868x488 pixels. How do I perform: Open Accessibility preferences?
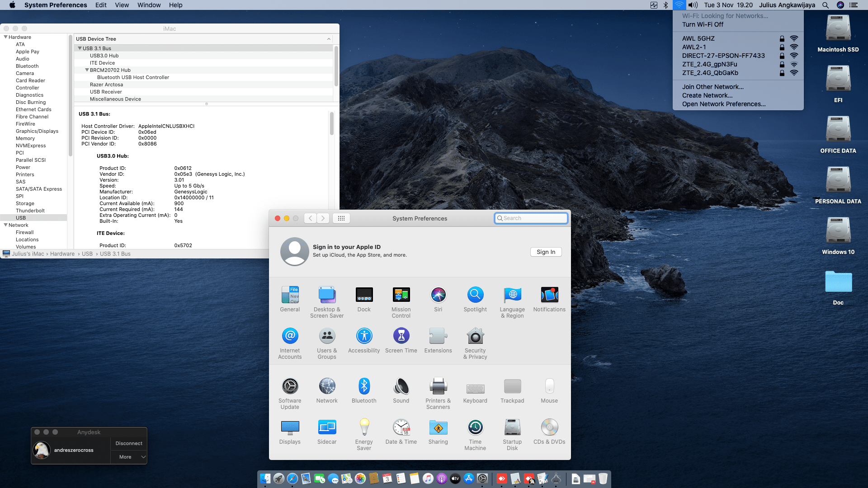[364, 340]
